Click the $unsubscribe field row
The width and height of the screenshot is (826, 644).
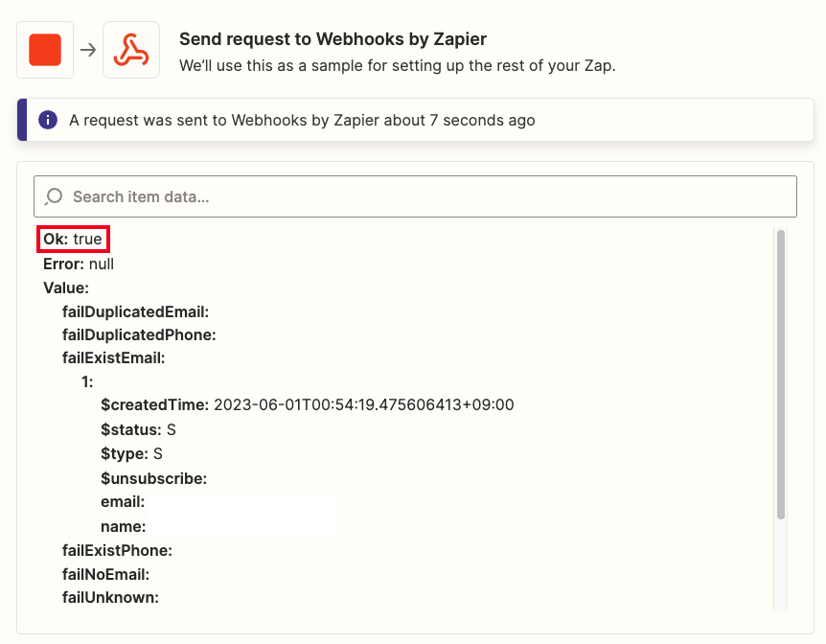click(x=154, y=478)
